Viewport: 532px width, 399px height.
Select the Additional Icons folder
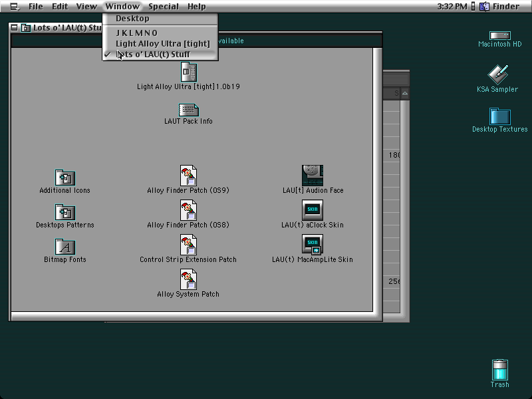pyautogui.click(x=65, y=178)
